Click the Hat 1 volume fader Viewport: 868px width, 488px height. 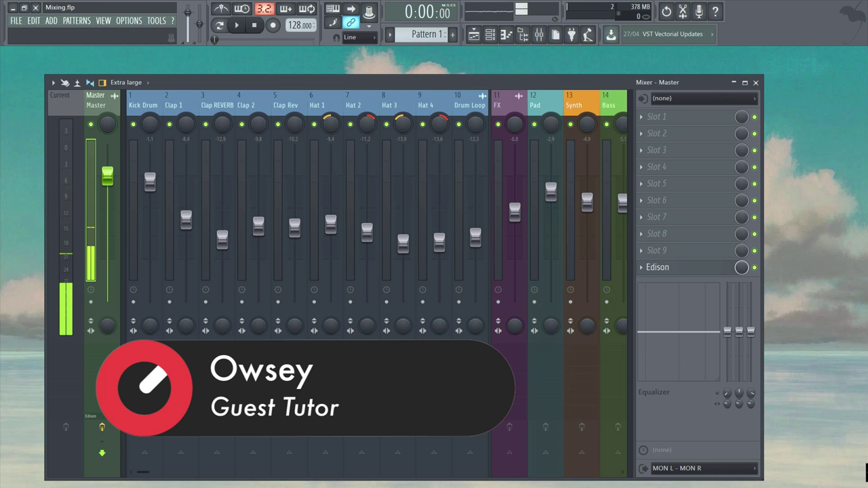pyautogui.click(x=331, y=224)
